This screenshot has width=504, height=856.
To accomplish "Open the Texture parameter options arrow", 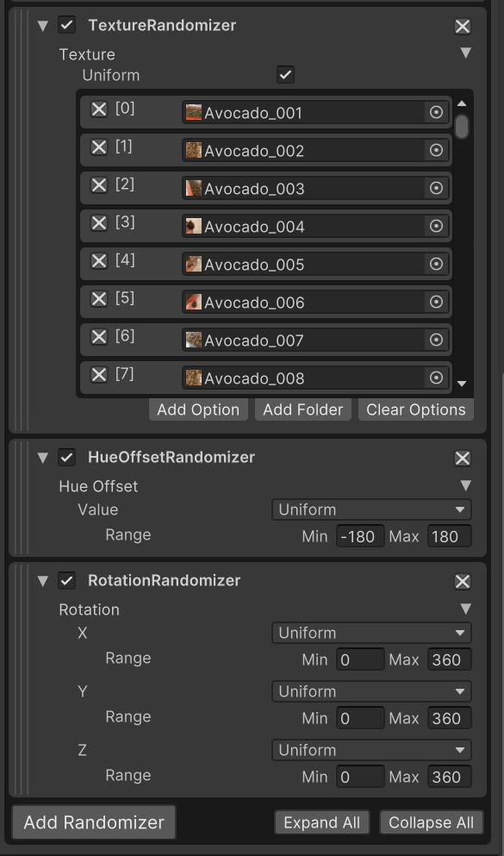I will coord(465,53).
